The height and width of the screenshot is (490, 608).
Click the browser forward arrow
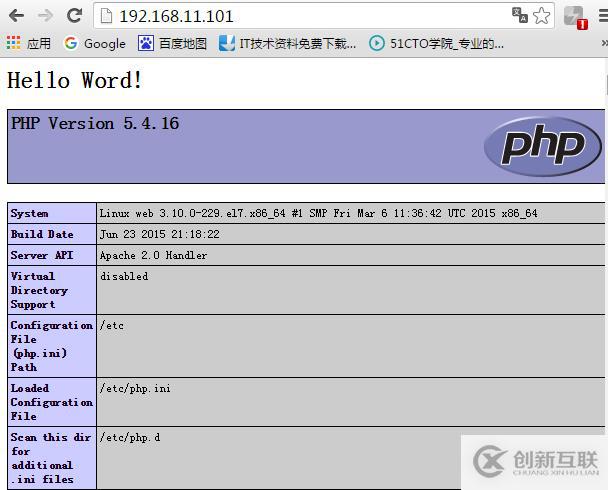click(45, 16)
